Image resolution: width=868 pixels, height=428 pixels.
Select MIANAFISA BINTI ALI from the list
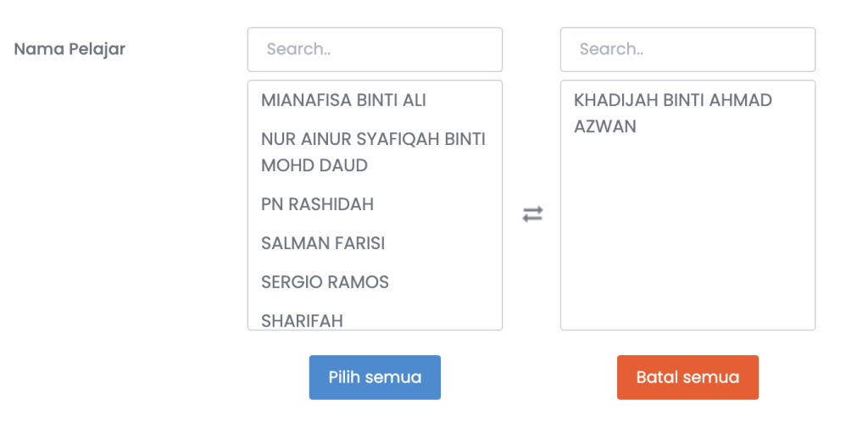[x=343, y=100]
